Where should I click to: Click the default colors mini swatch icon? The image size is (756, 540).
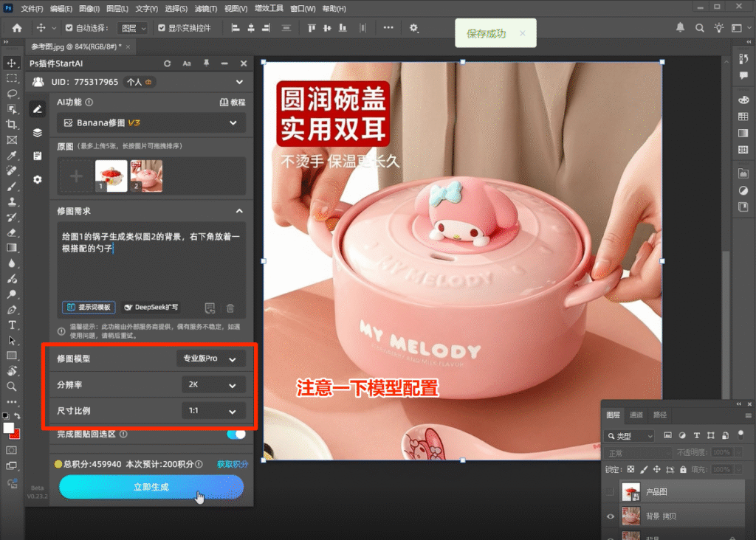click(5, 416)
